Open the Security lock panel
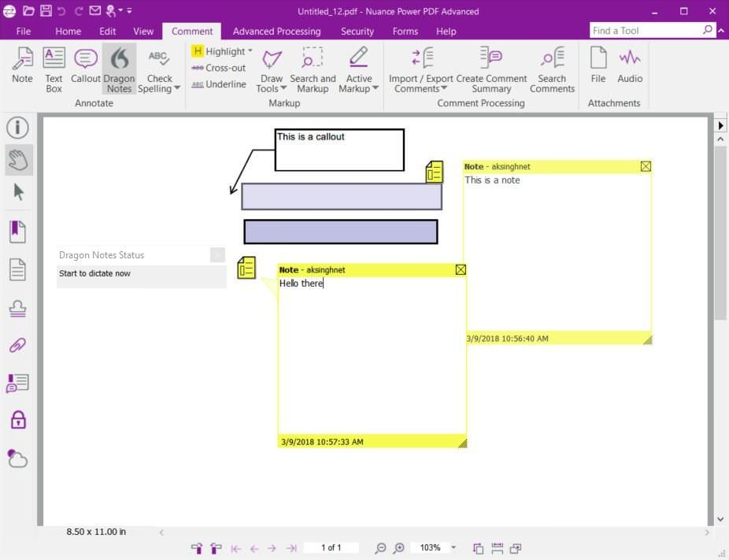729x560 pixels. point(18,420)
